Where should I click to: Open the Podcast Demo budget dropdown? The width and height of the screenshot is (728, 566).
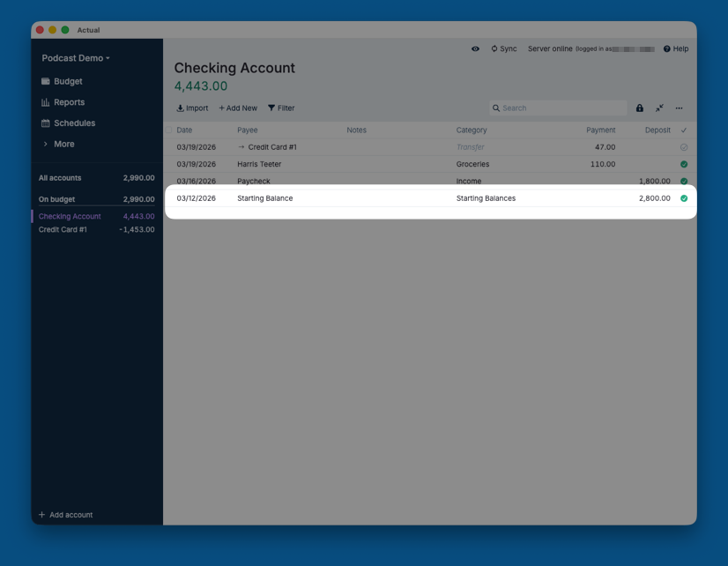tap(76, 58)
